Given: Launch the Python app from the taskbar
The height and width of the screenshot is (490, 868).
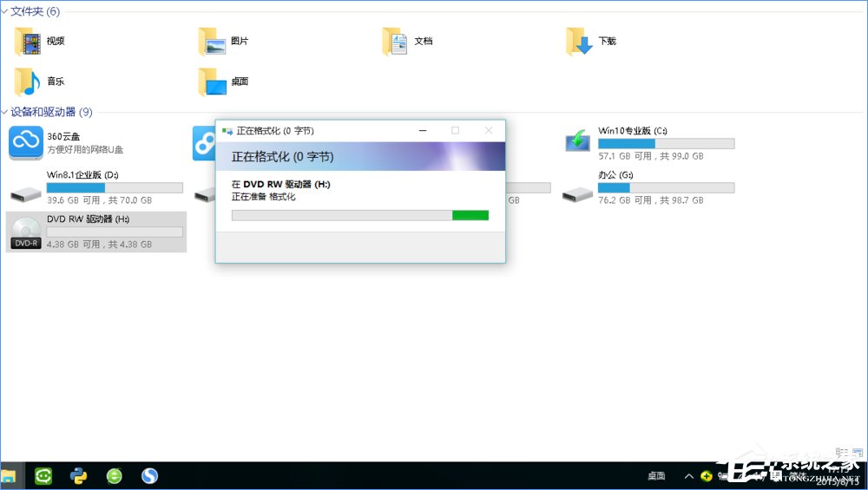Looking at the screenshot, I should (79, 475).
